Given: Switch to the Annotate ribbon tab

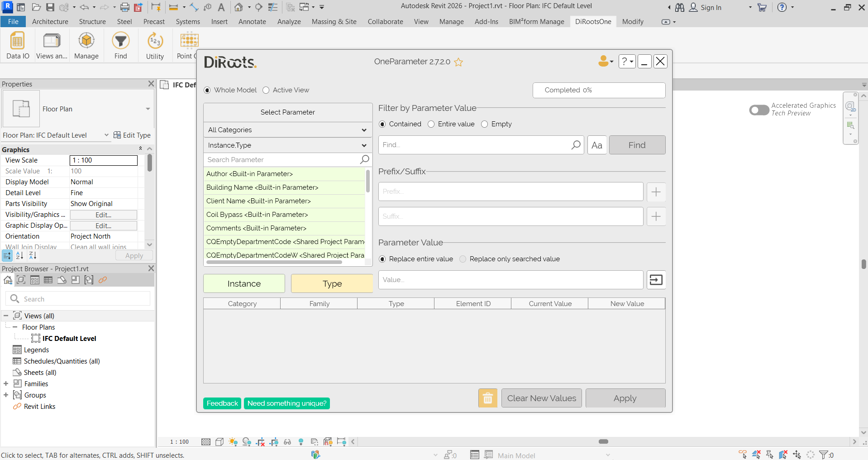Looking at the screenshot, I should tap(252, 21).
